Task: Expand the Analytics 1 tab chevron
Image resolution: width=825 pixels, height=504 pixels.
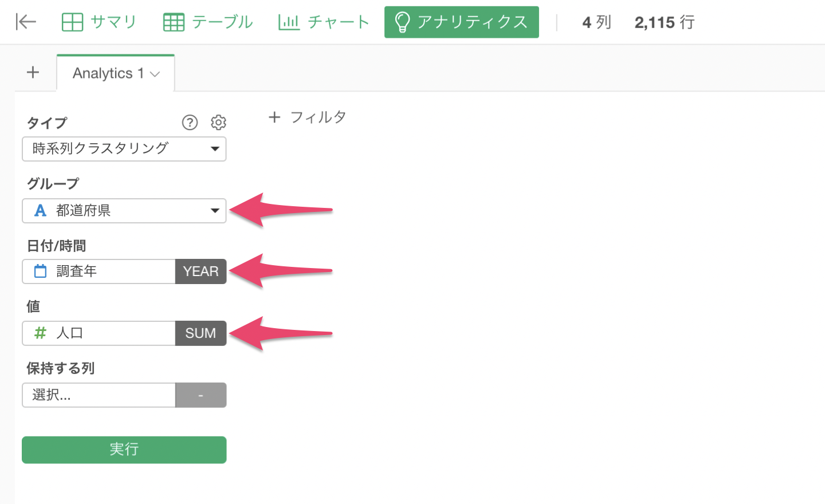Action: point(155,74)
